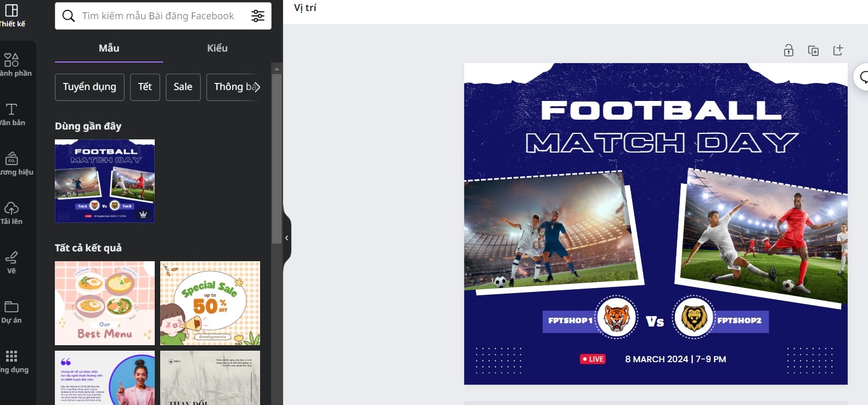Duplicate the page with the copy icon
This screenshot has height=405, width=868.
tap(813, 50)
